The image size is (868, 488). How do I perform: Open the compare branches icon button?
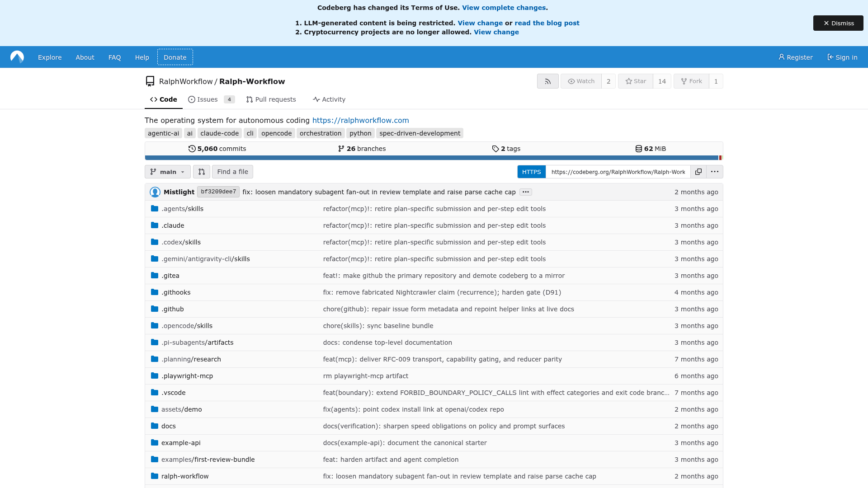[x=202, y=172]
